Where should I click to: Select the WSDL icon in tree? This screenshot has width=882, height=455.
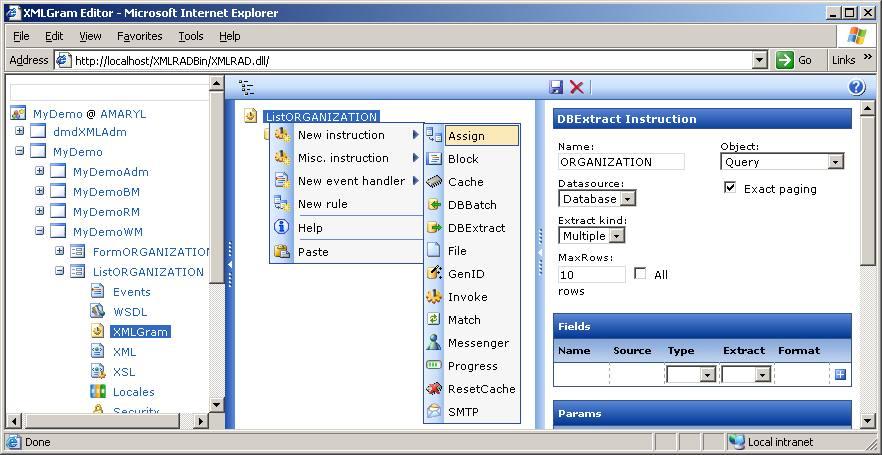click(x=98, y=312)
